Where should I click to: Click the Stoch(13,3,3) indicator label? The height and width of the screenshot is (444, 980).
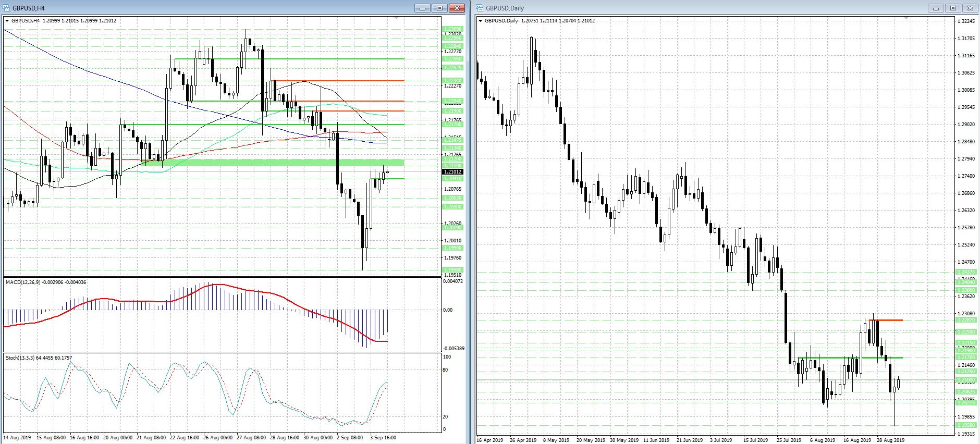coord(39,358)
